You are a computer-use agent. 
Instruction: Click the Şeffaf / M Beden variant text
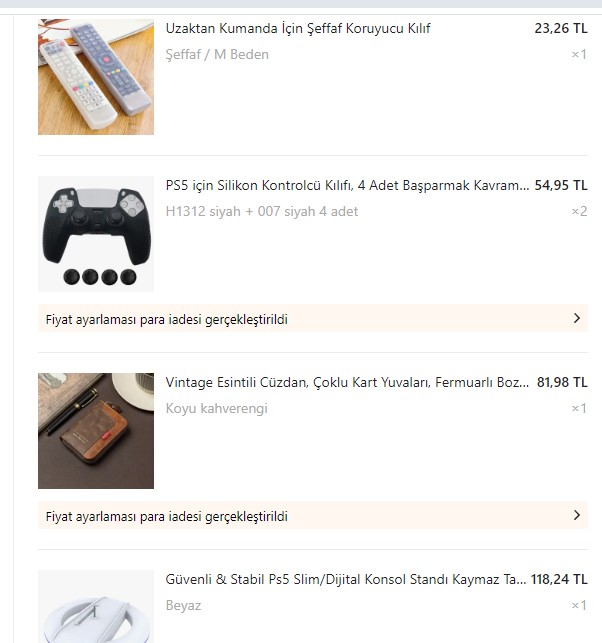217,55
